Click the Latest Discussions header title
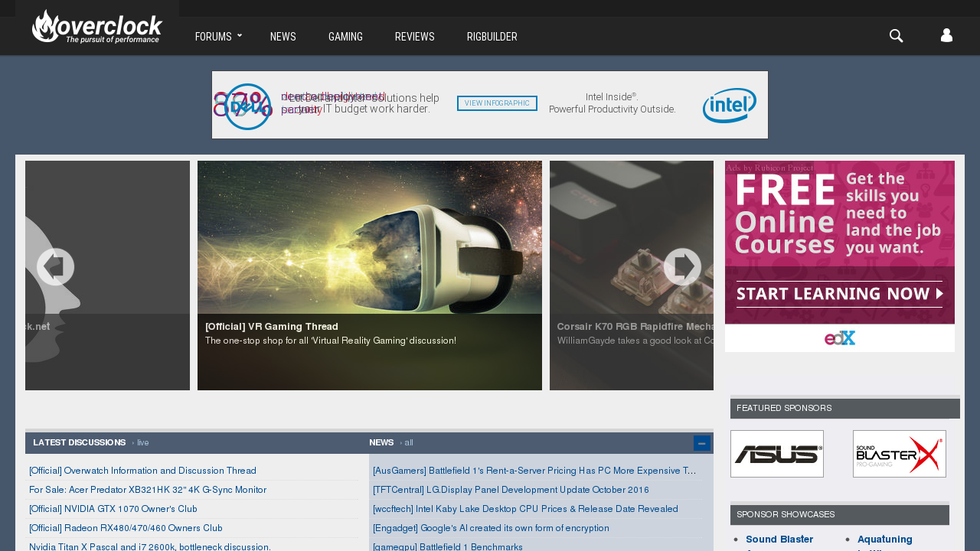The height and width of the screenshot is (551, 980). 80,443
